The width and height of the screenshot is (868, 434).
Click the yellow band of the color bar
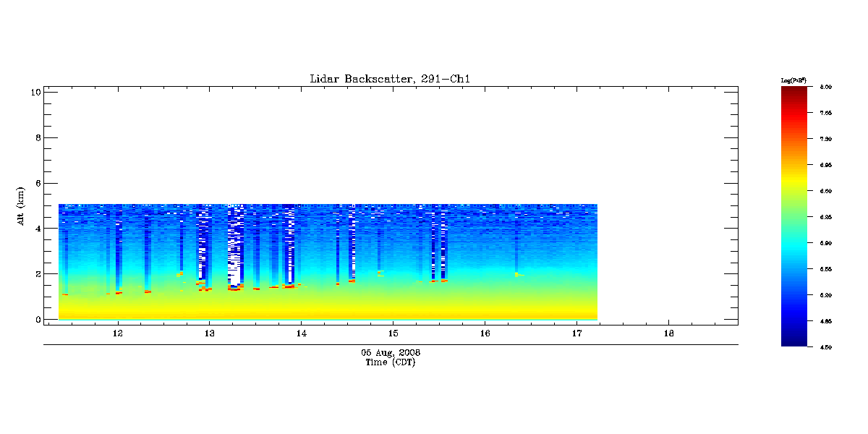click(793, 179)
